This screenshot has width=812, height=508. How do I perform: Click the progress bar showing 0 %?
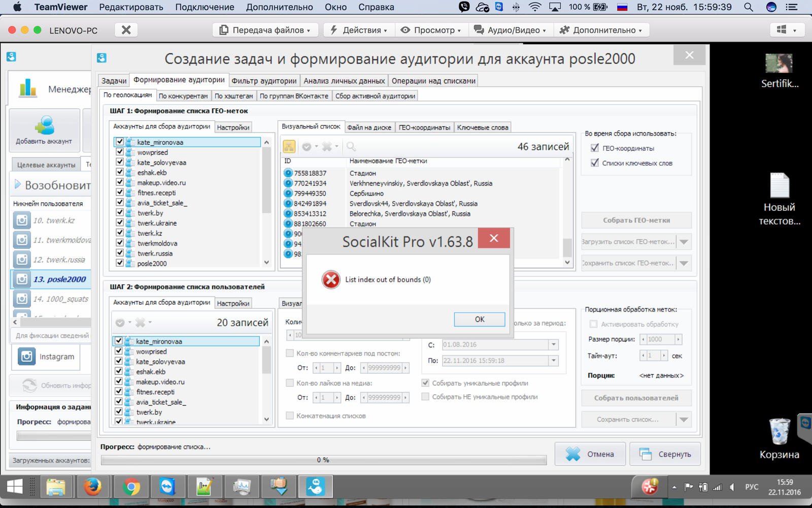coord(323,460)
